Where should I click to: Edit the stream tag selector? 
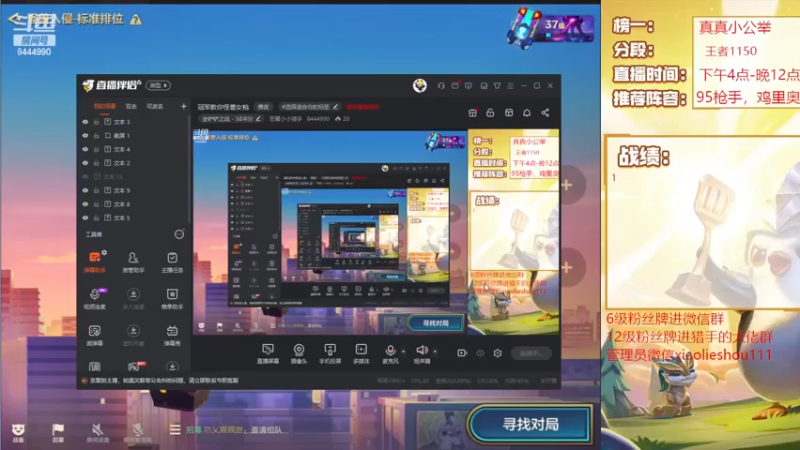pyautogui.click(x=309, y=107)
